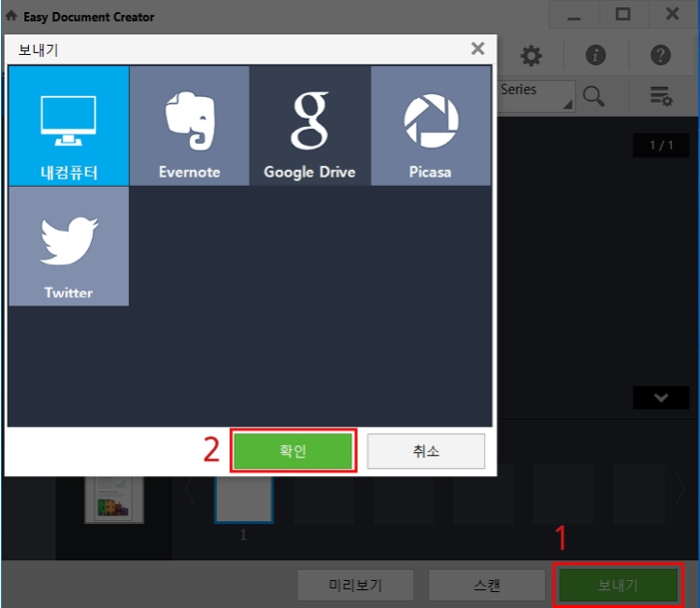700x608 pixels.
Task: Click the home icon in title bar
Action: pos(12,16)
